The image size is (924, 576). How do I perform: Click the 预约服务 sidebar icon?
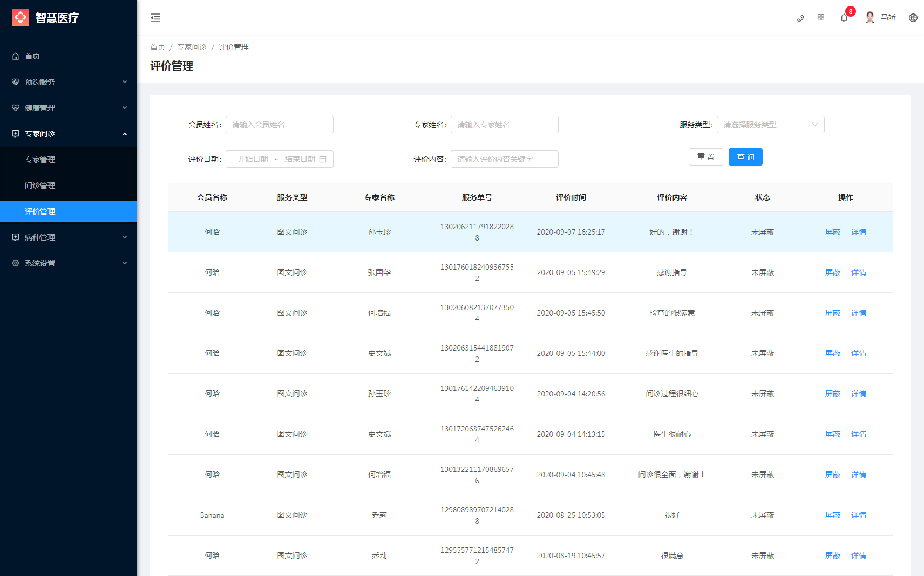[x=16, y=82]
